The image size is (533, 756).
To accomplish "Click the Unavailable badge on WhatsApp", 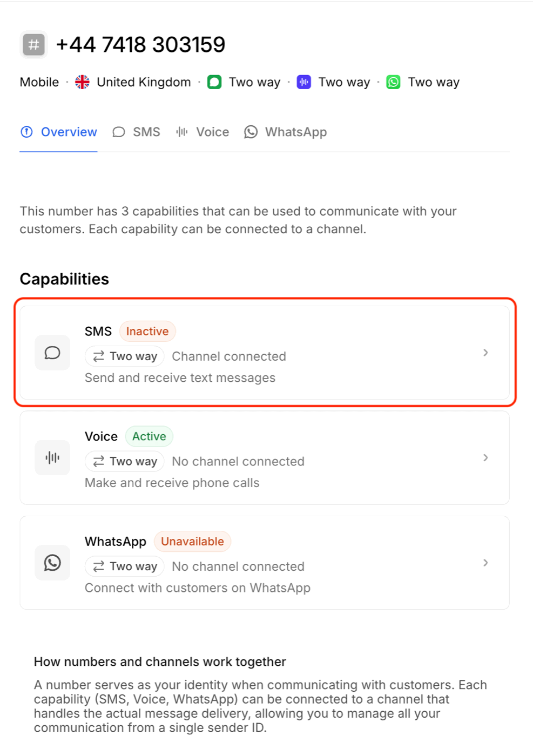I will tap(192, 542).
